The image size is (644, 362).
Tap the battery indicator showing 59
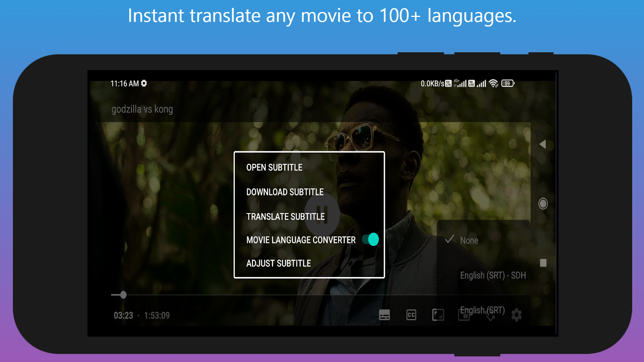pyautogui.click(x=508, y=83)
